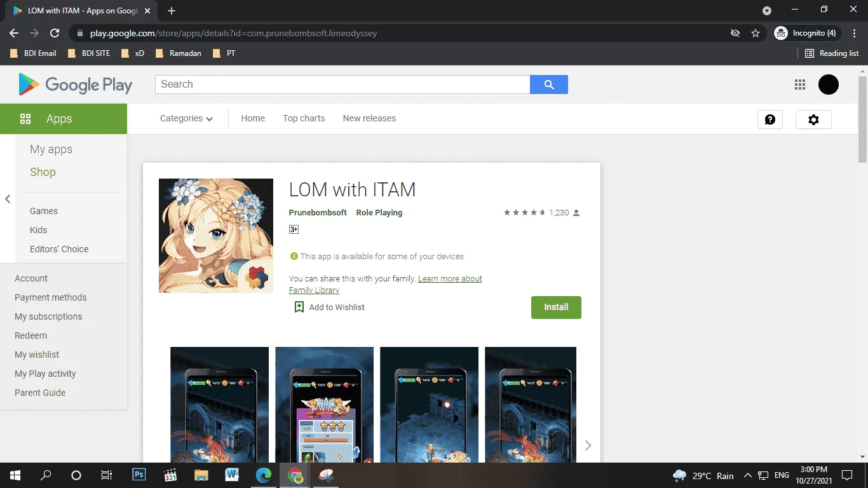
Task: Open the second screenshot with character card
Action: click(324, 405)
